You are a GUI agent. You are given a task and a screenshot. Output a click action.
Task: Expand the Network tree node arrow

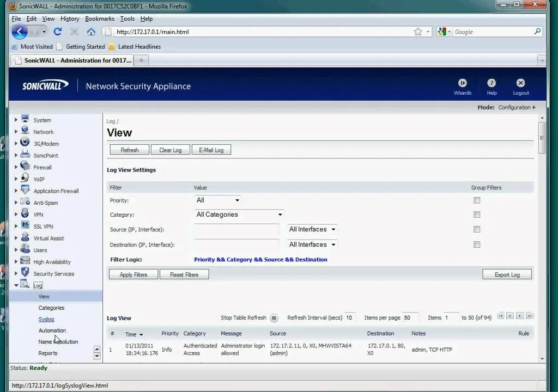click(16, 132)
